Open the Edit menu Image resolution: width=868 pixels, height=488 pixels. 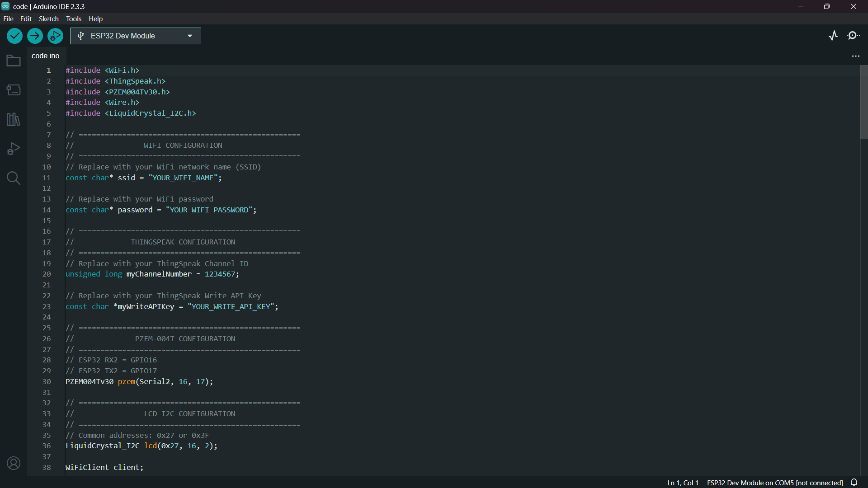pyautogui.click(x=26, y=19)
